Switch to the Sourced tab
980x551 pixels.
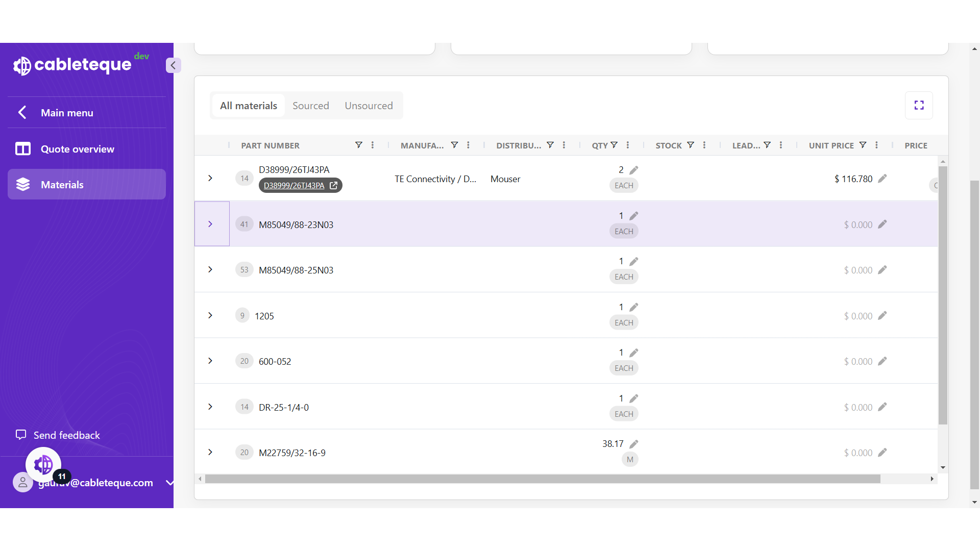(310, 106)
